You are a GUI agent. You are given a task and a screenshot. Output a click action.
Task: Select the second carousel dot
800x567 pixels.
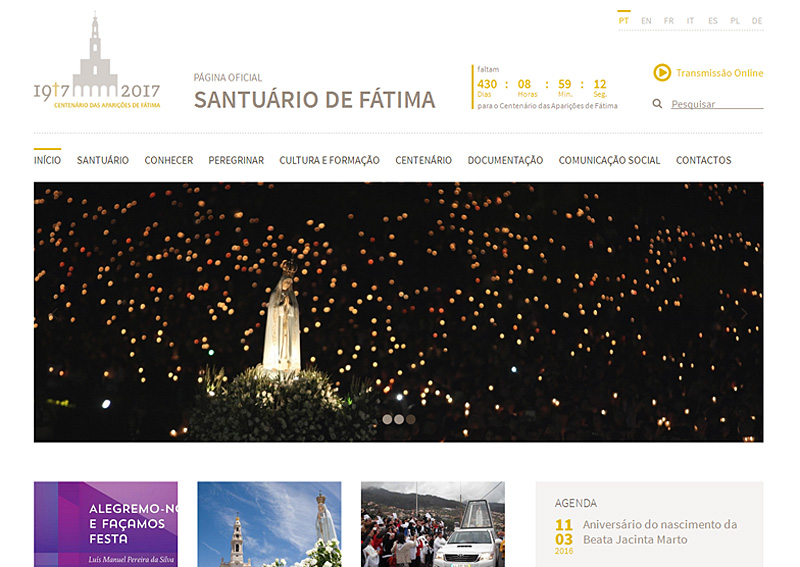point(399,419)
